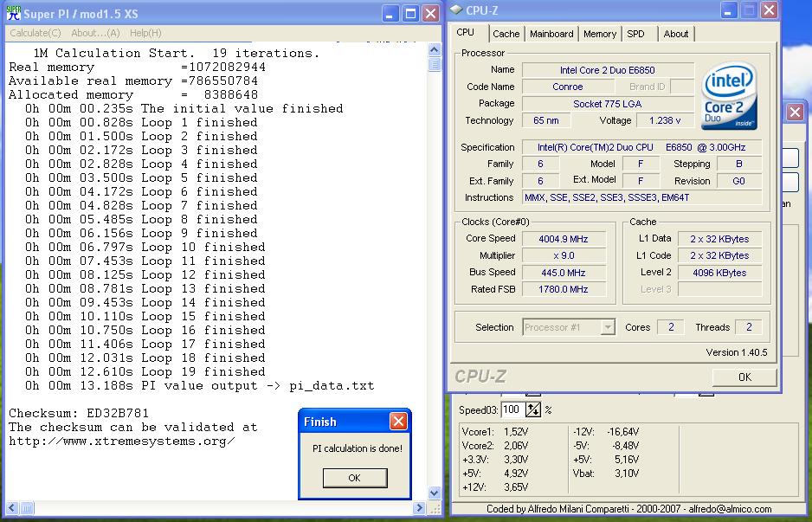Click the Core Speed value '4004.9 MHz'
Image resolution: width=812 pixels, height=522 pixels.
pyautogui.click(x=564, y=239)
